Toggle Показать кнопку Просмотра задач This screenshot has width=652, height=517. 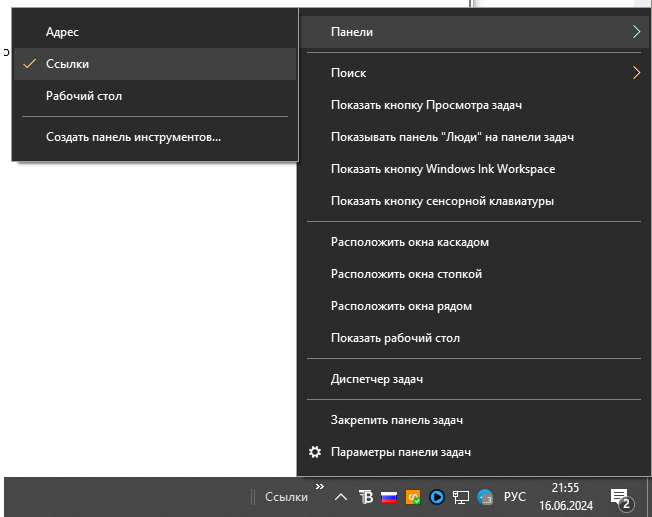point(474,105)
